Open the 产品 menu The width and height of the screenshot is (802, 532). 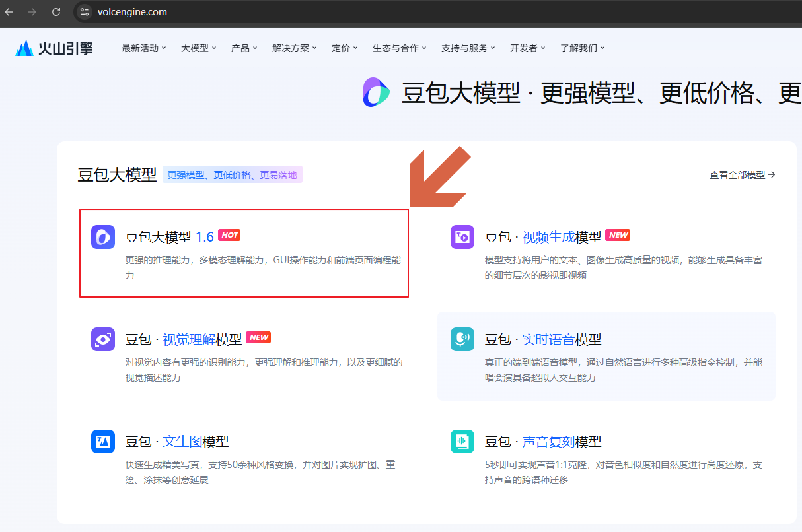pyautogui.click(x=244, y=48)
